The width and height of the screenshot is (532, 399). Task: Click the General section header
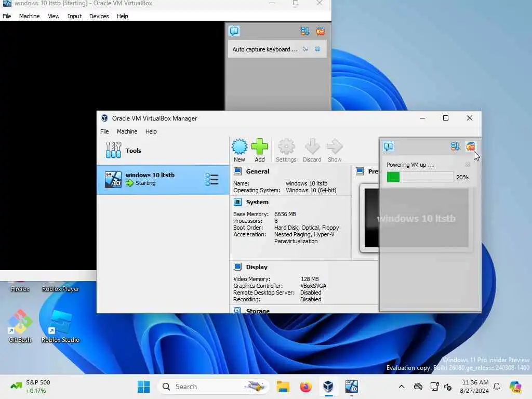click(258, 171)
